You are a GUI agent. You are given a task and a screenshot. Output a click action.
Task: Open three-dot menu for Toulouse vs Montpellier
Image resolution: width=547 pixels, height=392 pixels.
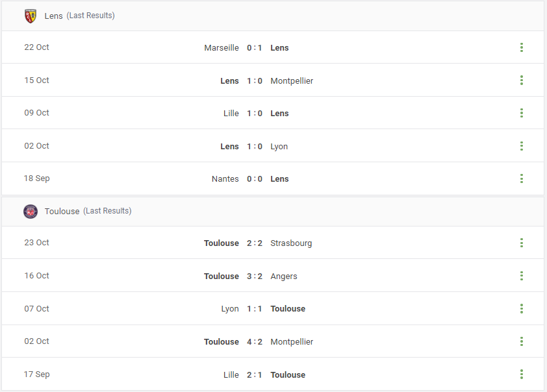click(522, 341)
